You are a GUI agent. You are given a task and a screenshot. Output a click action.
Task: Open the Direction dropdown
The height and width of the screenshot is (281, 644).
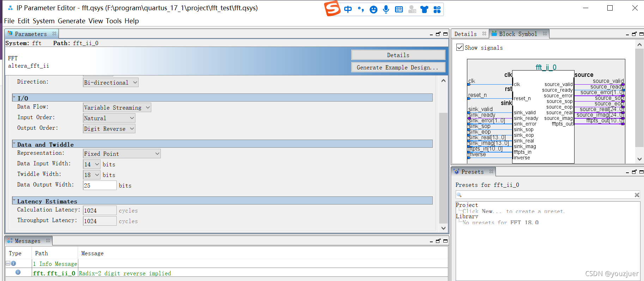111,83
